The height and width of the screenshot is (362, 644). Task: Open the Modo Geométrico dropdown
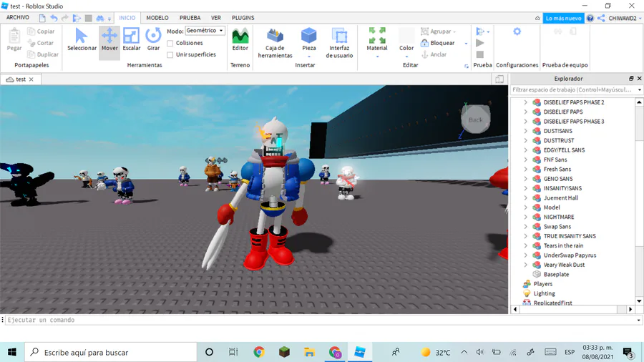[205, 31]
